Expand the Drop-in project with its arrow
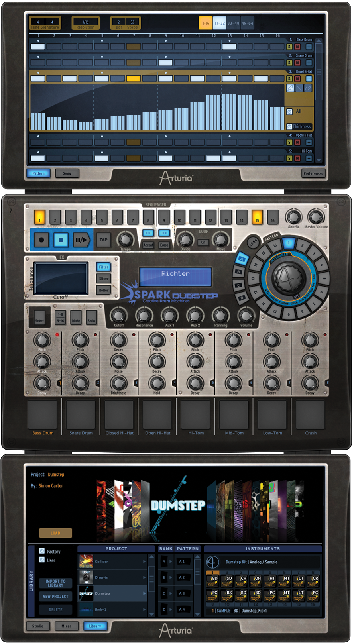 (x=144, y=577)
